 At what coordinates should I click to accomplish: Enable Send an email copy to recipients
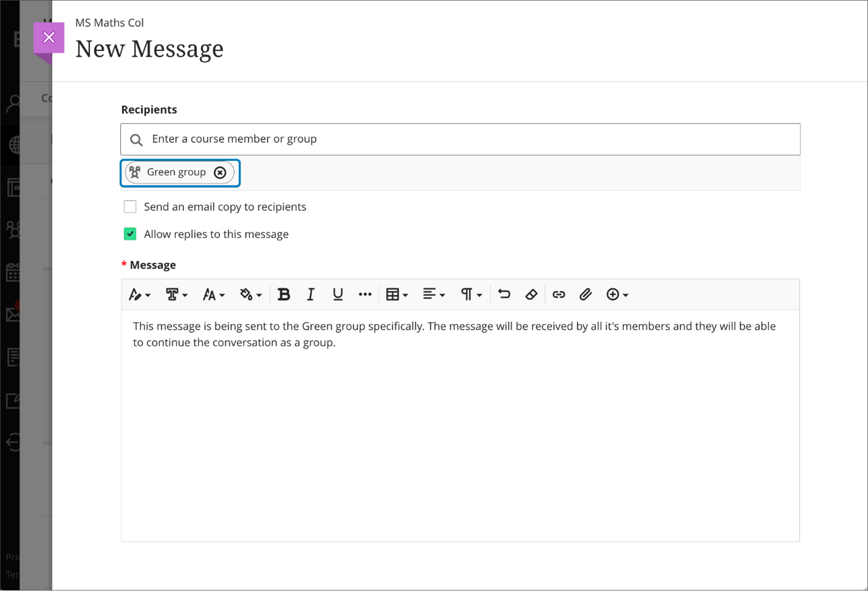tap(129, 206)
